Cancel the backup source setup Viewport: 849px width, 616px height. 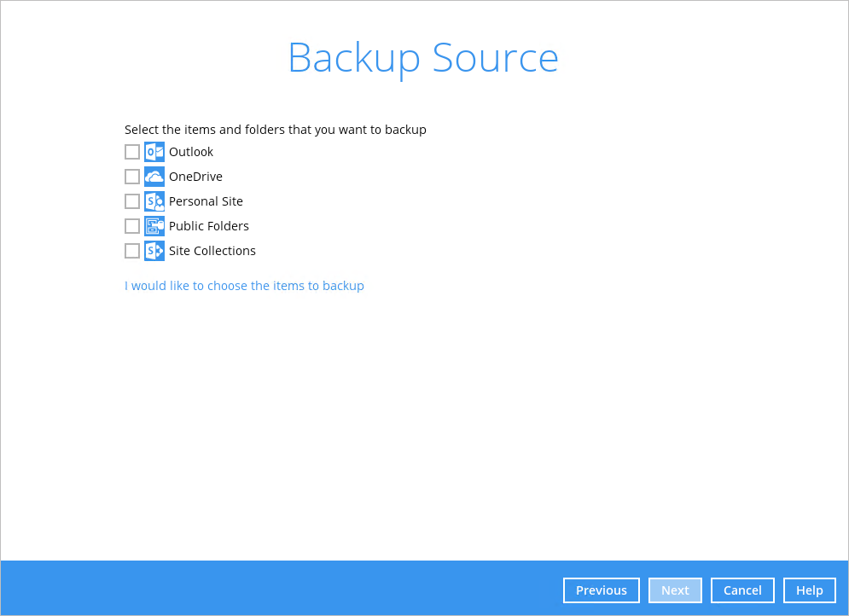point(742,590)
